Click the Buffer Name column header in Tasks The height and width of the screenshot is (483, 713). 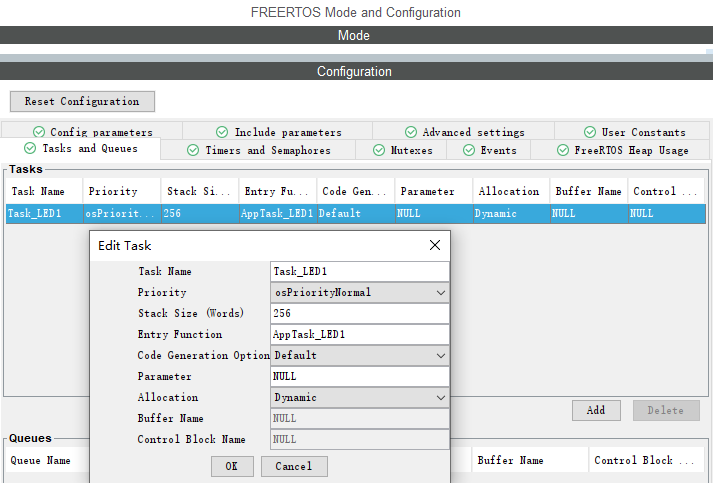(588, 191)
